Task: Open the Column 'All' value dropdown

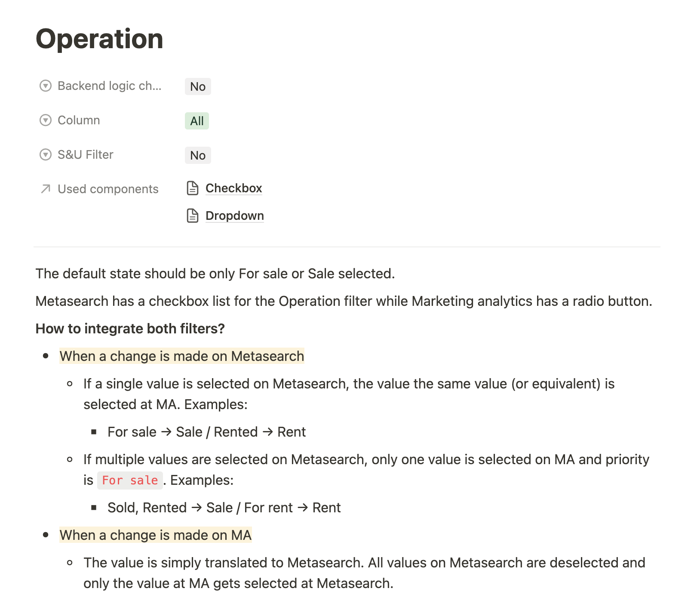Action: pyautogui.click(x=197, y=121)
